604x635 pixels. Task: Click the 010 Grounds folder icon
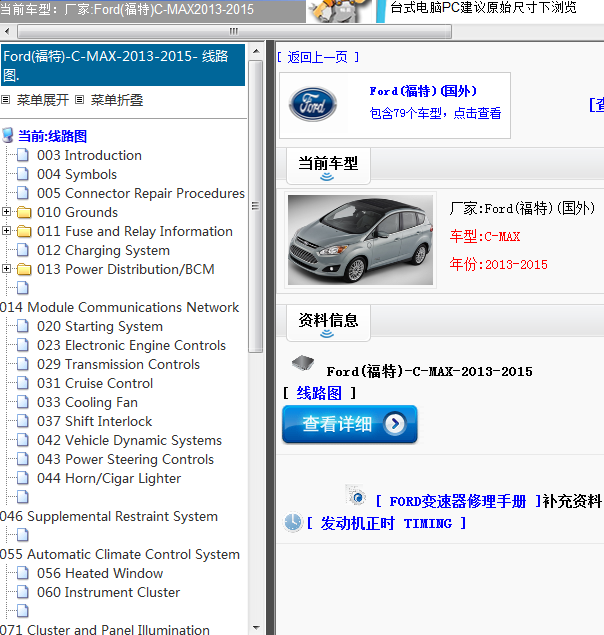click(x=24, y=212)
